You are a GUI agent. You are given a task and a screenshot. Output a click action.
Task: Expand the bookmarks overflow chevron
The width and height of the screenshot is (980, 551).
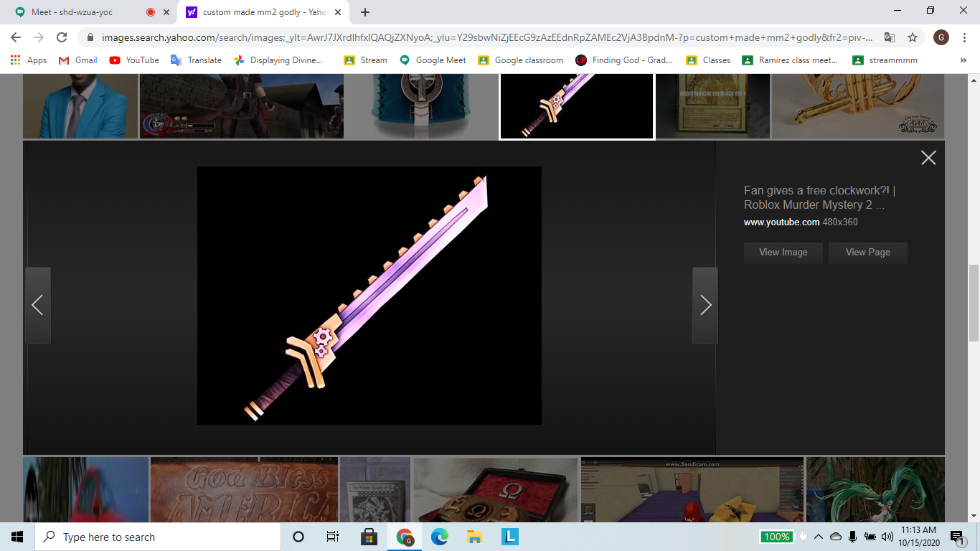(963, 60)
